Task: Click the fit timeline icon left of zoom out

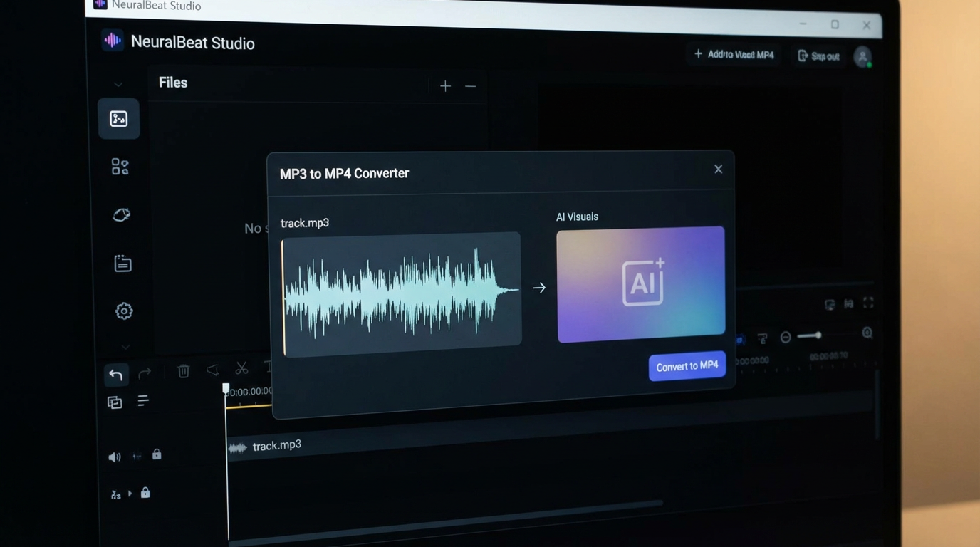Action: 762,338
